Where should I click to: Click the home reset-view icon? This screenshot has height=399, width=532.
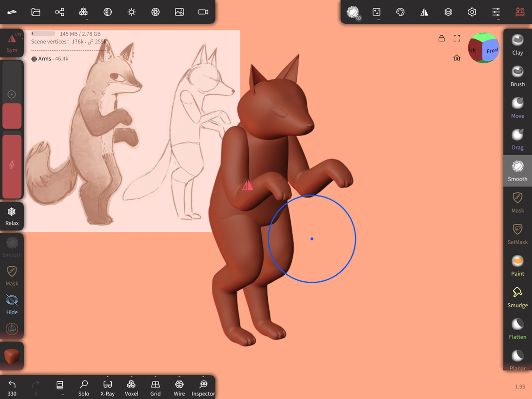[457, 58]
